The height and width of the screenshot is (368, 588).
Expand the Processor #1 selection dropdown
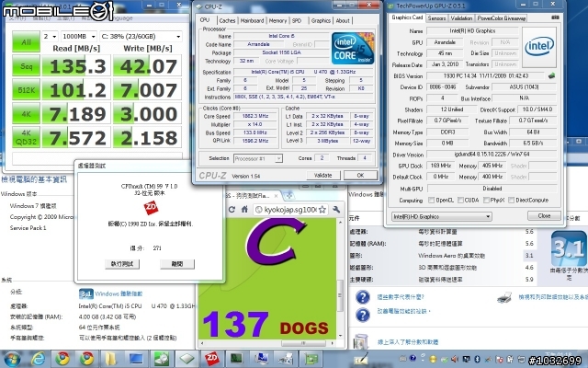click(x=258, y=158)
